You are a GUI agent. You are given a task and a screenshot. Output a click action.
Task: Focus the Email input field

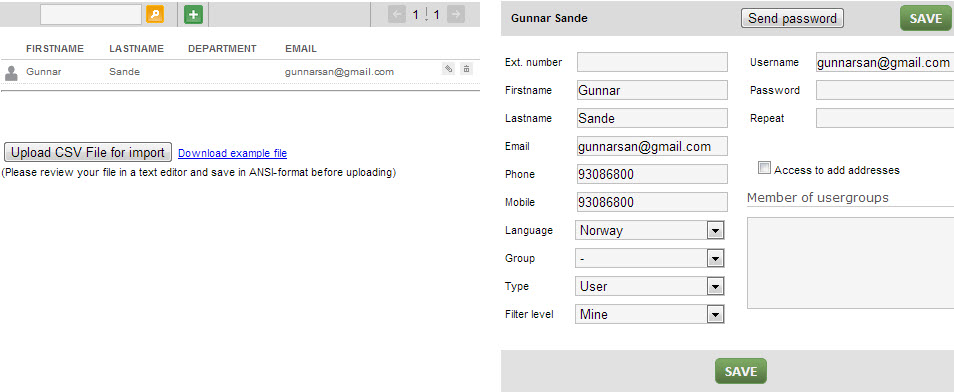coord(652,146)
